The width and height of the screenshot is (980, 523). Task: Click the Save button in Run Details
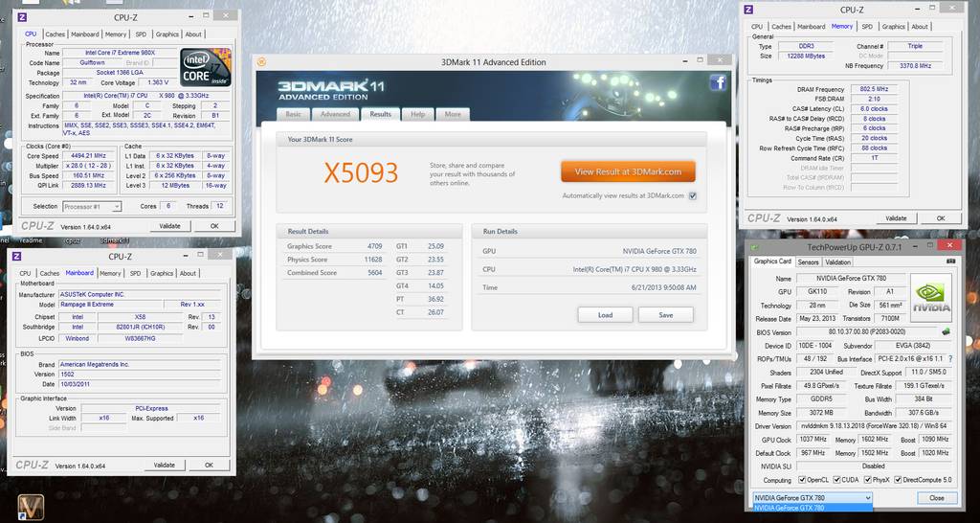[x=666, y=315]
